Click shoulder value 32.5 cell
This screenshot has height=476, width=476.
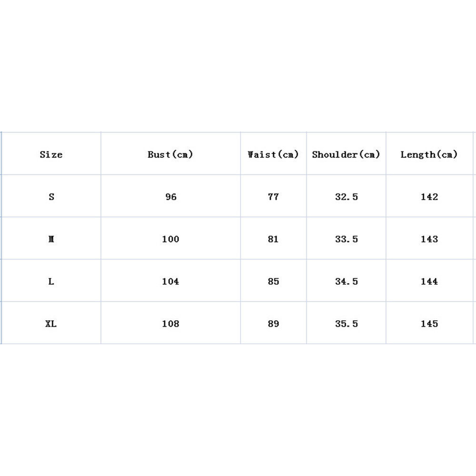pyautogui.click(x=346, y=197)
